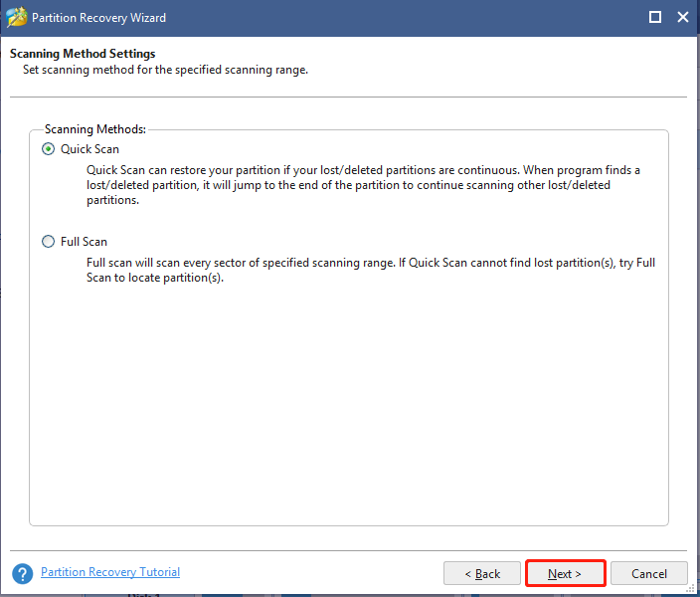Click the Scanning Method Settings heading
700x597 pixels.
point(83,54)
